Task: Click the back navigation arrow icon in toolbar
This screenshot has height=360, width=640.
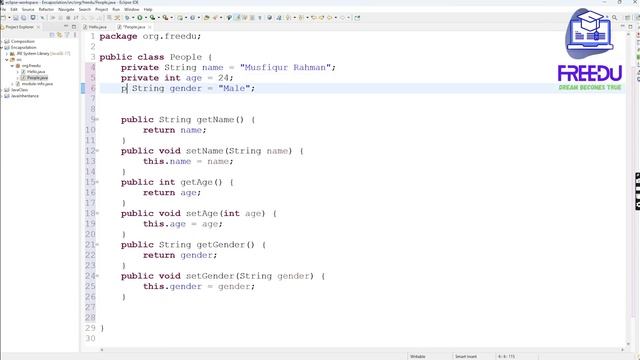Action: [329, 18]
